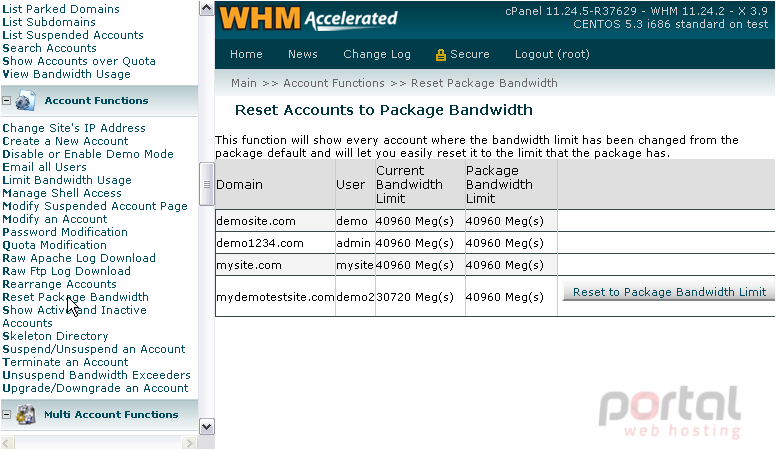Open the Home menu item

[246, 54]
